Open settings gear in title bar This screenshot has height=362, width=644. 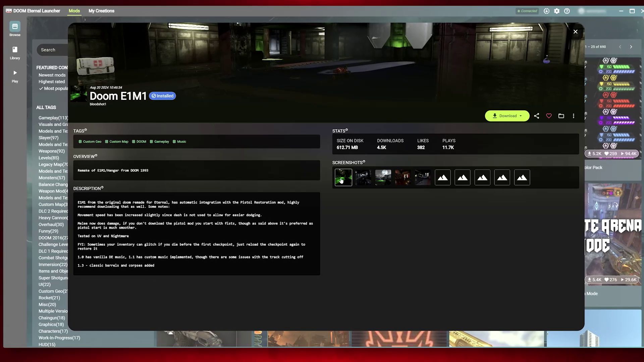point(557,11)
